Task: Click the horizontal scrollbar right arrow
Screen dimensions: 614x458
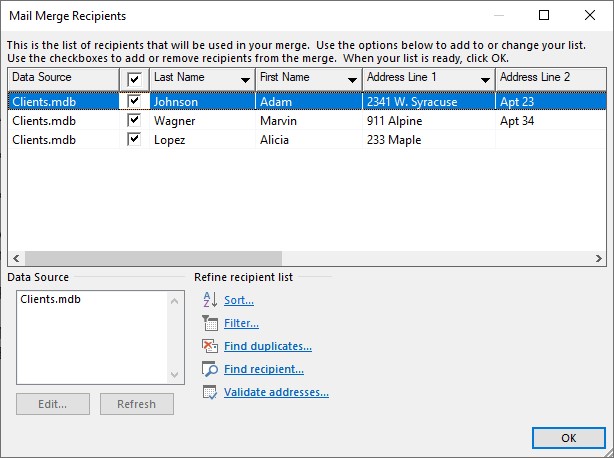Action: [598, 258]
